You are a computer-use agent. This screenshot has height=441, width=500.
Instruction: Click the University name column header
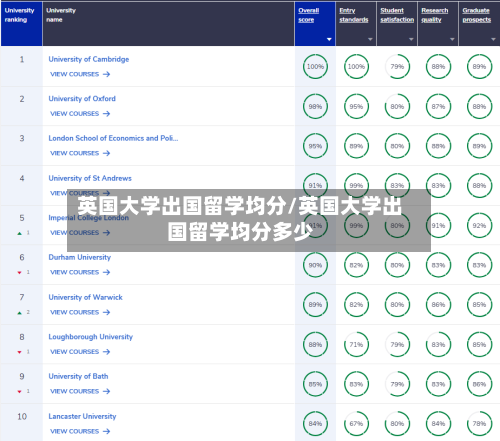[168, 24]
